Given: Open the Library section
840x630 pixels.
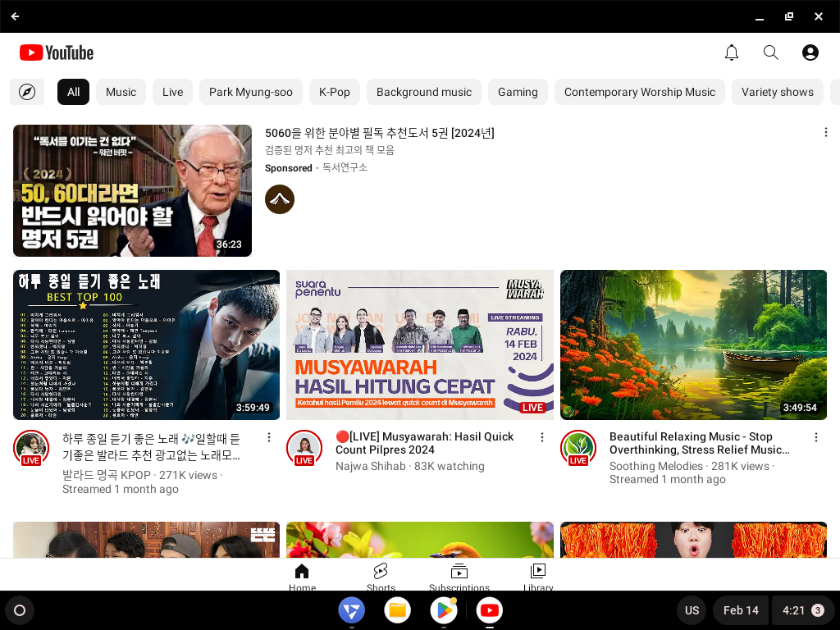Looking at the screenshot, I should [538, 576].
